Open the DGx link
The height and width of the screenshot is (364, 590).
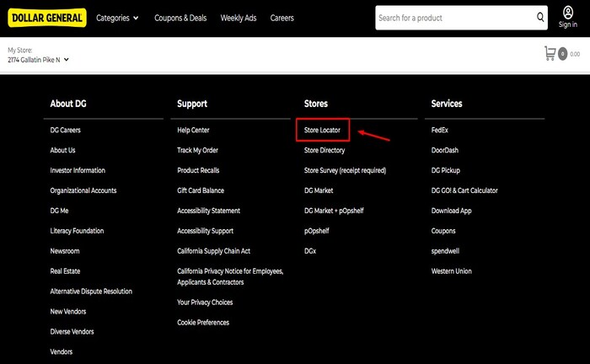point(310,251)
